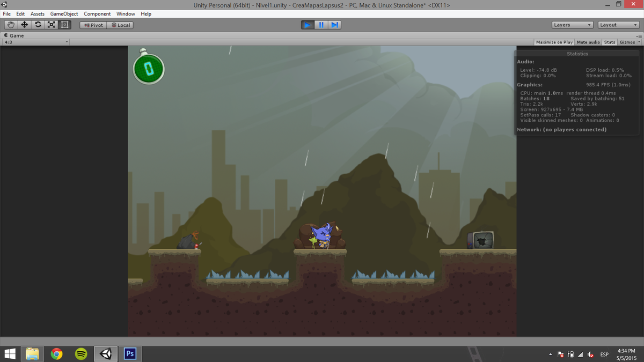The width and height of the screenshot is (644, 362).
Task: Open the Help menu
Action: coord(146,14)
